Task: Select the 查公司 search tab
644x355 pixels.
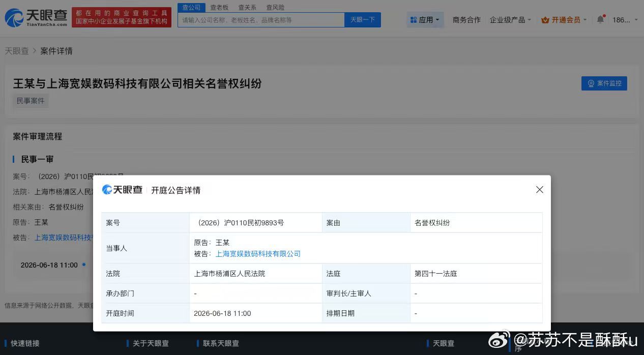Action: click(191, 8)
